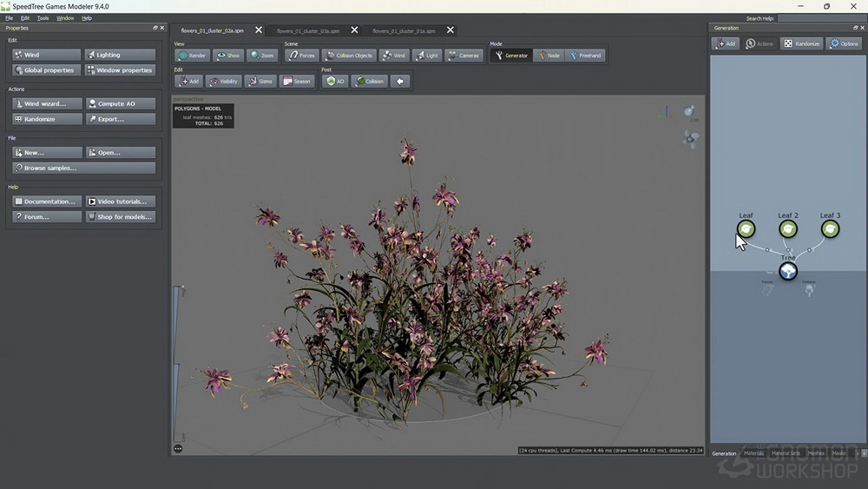
Task: Open Global properties
Action: coord(47,70)
